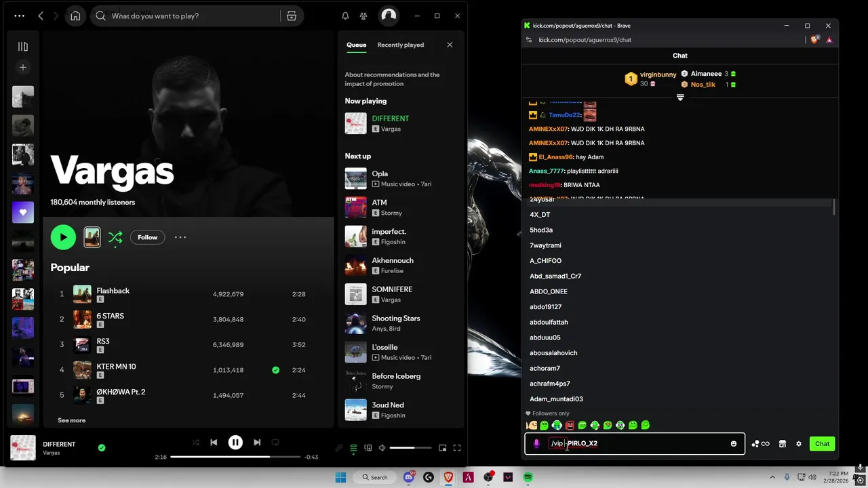Open the Liked Songs heart tile

(x=23, y=212)
